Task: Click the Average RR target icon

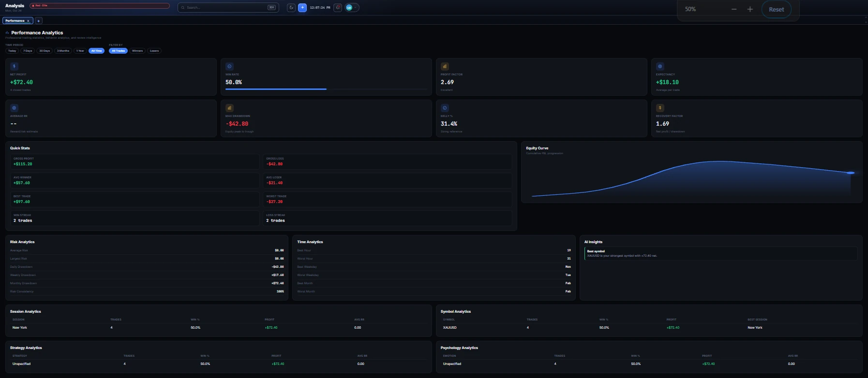Action: [x=14, y=108]
